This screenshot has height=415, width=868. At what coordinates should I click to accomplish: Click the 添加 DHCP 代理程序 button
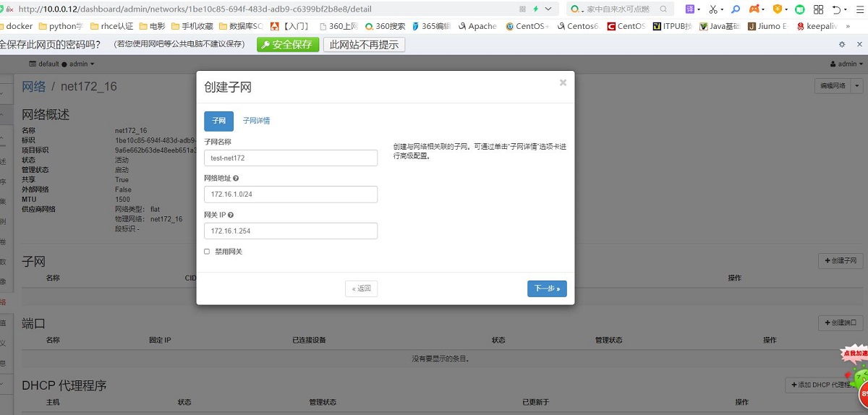(x=825, y=385)
